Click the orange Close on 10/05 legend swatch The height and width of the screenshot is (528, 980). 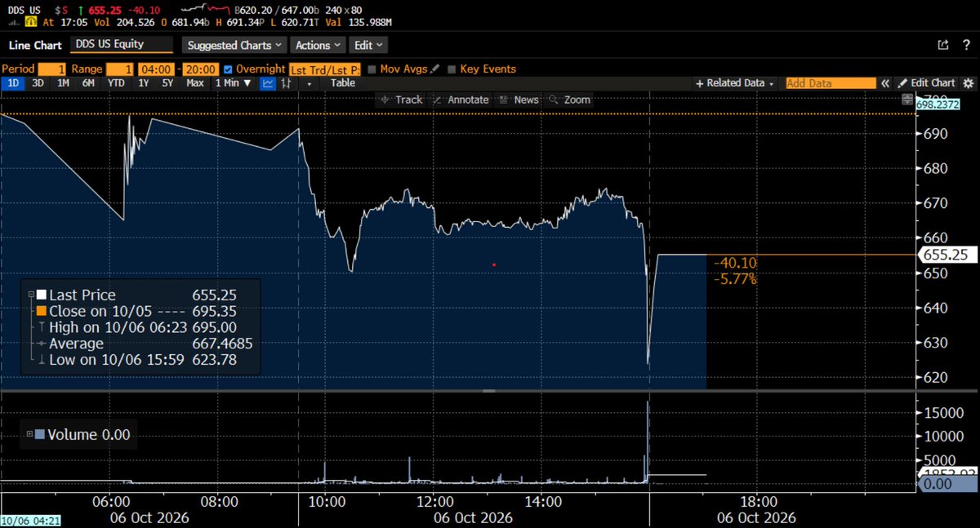click(x=41, y=311)
